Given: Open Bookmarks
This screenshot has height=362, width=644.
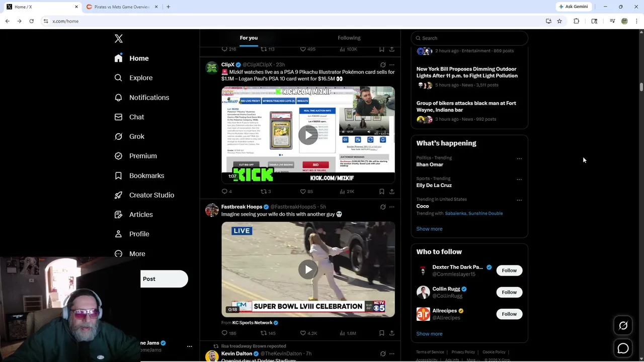Looking at the screenshot, I should 139,175.
